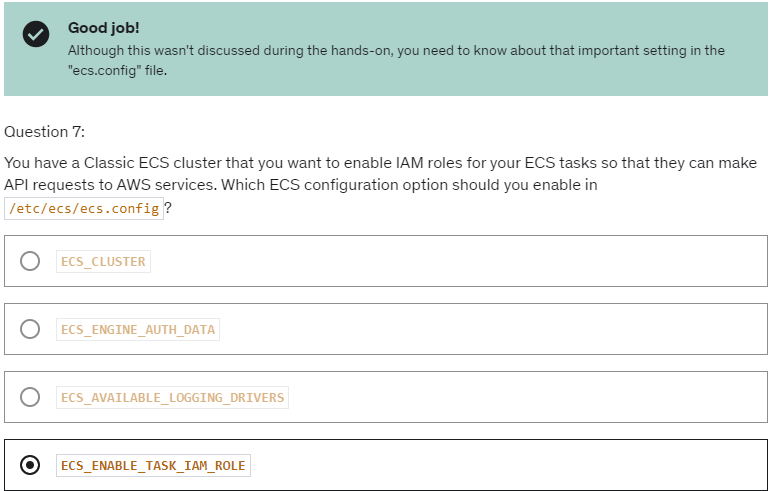This screenshot has width=771, height=491.
Task: Click the green banner's explanation text
Action: [x=396, y=60]
